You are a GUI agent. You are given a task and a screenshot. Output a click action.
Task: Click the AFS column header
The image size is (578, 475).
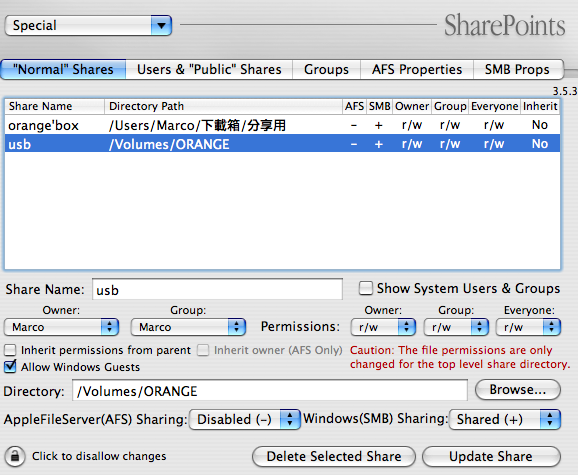[x=354, y=106]
